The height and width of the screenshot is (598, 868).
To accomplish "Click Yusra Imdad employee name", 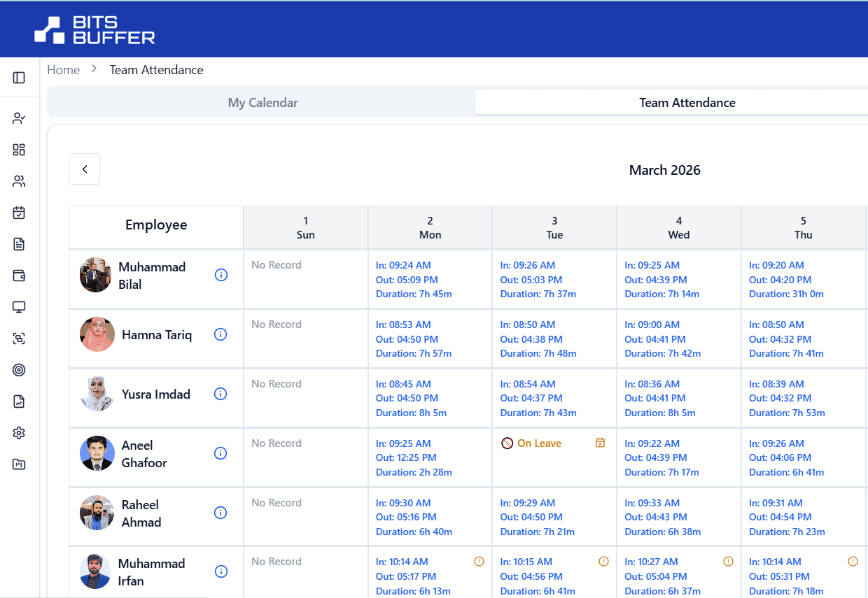I will (156, 394).
